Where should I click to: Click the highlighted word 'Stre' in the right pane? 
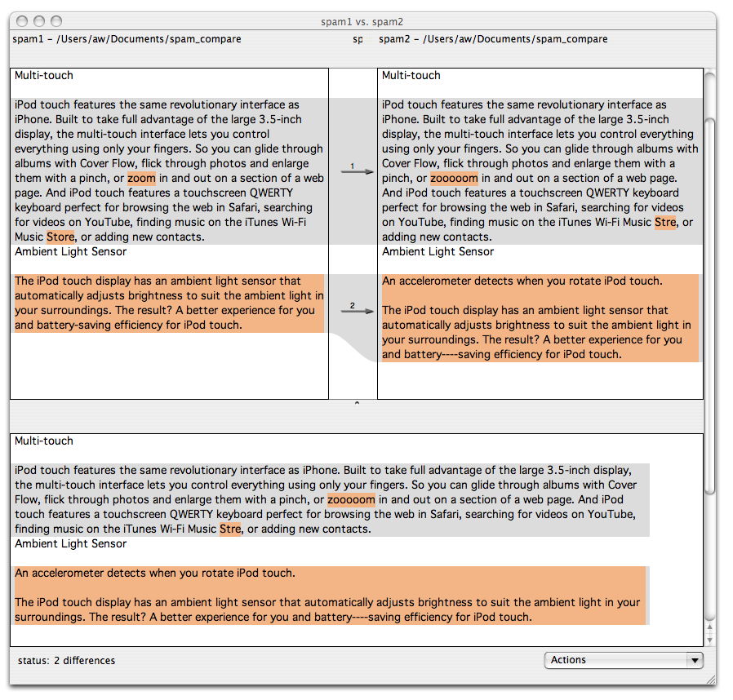tap(665, 222)
